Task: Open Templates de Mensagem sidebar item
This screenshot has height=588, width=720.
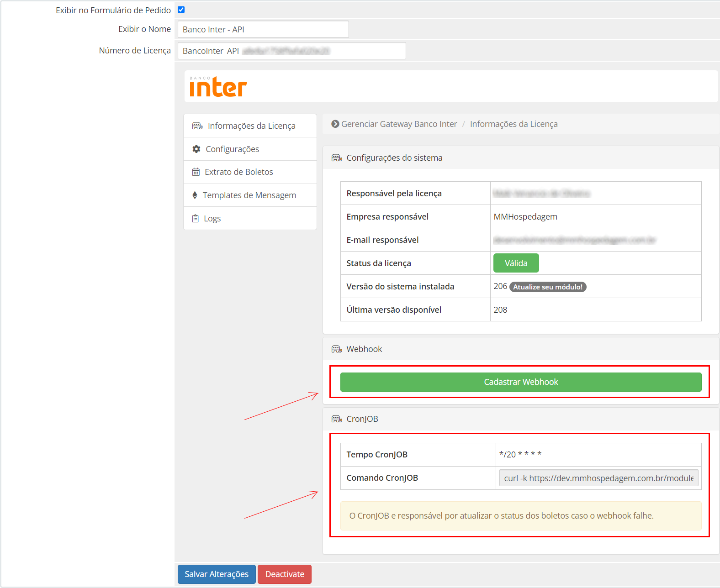Action: coord(250,195)
